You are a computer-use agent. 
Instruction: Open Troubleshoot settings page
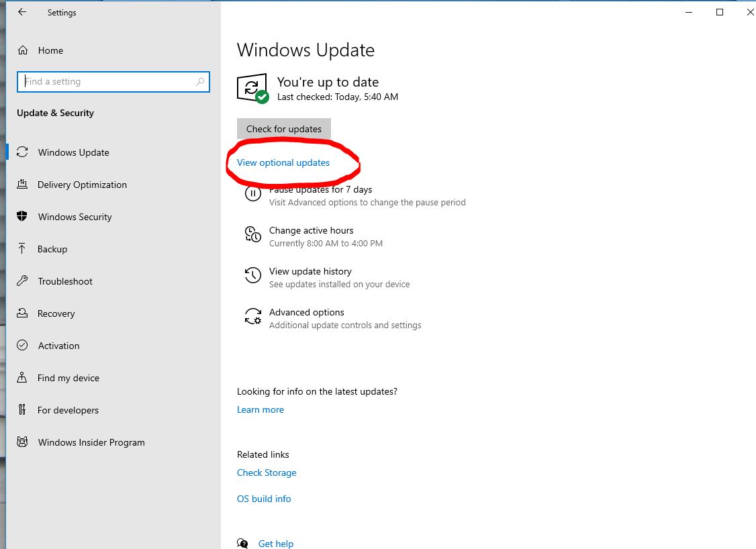[x=65, y=281]
